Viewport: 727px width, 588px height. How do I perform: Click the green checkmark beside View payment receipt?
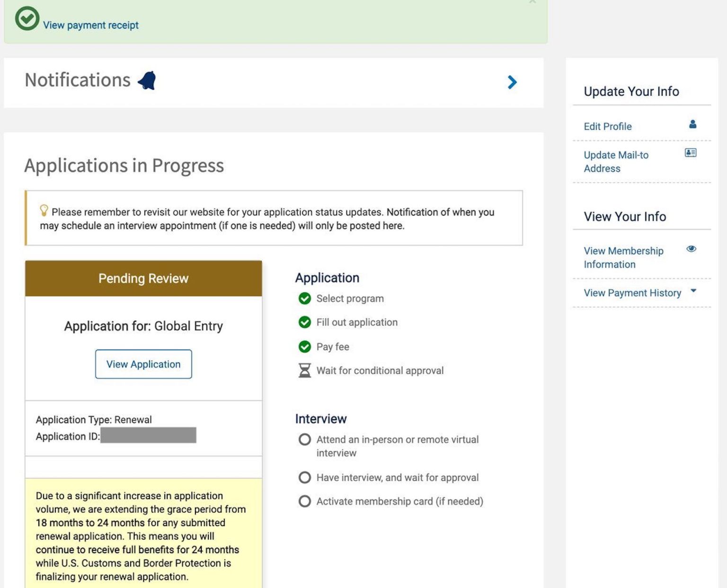click(27, 18)
